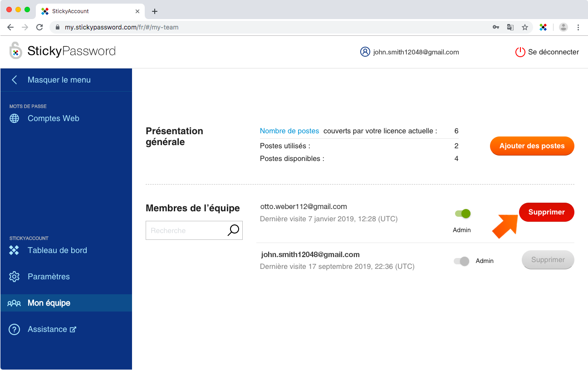Open the Nombre de postes link
Viewport: 588px width, 370px height.
289,131
